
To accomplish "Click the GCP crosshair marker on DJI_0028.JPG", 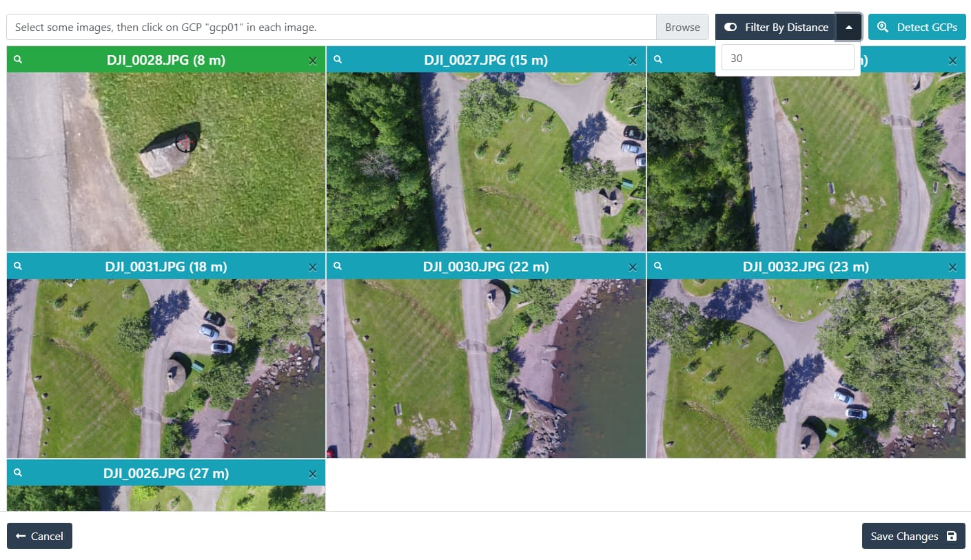I will [185, 143].
